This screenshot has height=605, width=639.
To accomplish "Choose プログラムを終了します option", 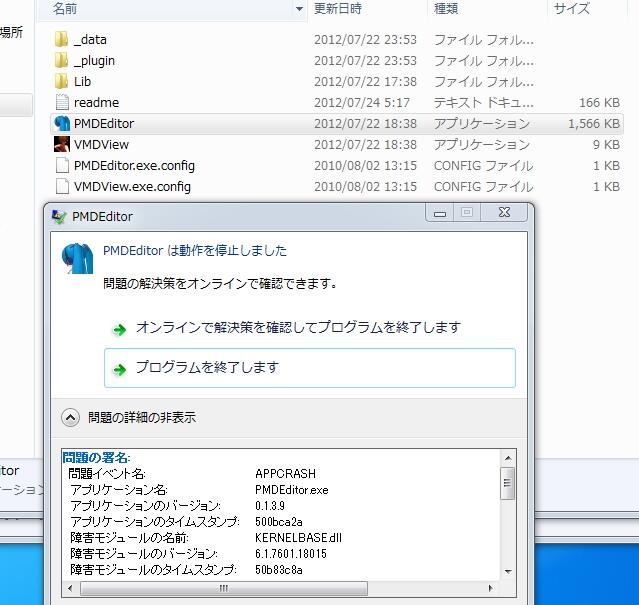I will 310,368.
